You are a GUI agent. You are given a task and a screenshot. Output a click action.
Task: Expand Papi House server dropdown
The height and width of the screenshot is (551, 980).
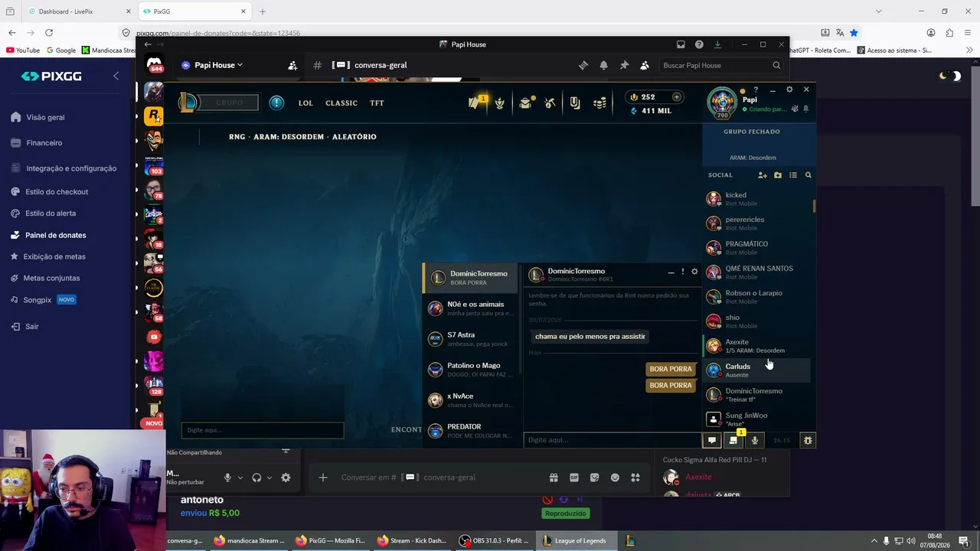click(x=240, y=65)
